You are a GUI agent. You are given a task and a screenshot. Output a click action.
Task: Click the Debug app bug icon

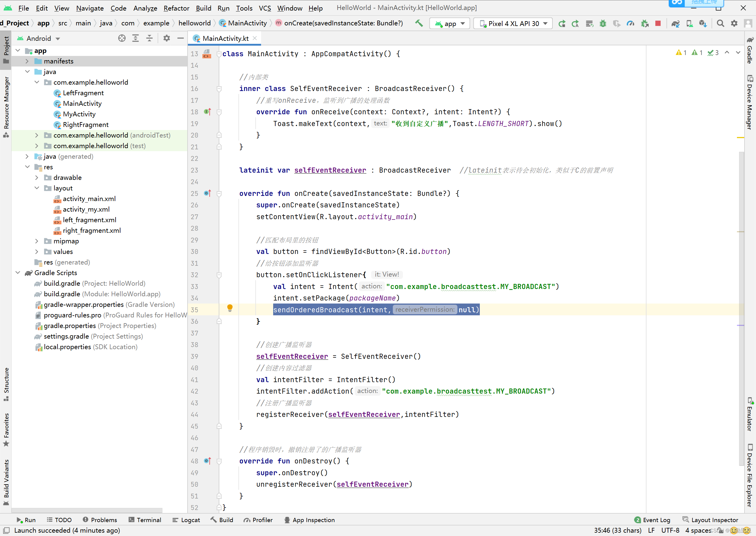(603, 24)
